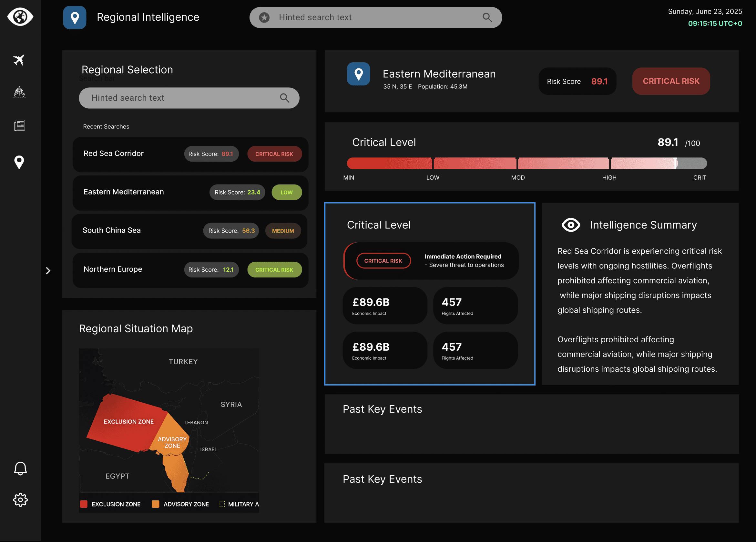Open notifications via the bell icon
Viewport: 756px width, 542px height.
point(20,468)
